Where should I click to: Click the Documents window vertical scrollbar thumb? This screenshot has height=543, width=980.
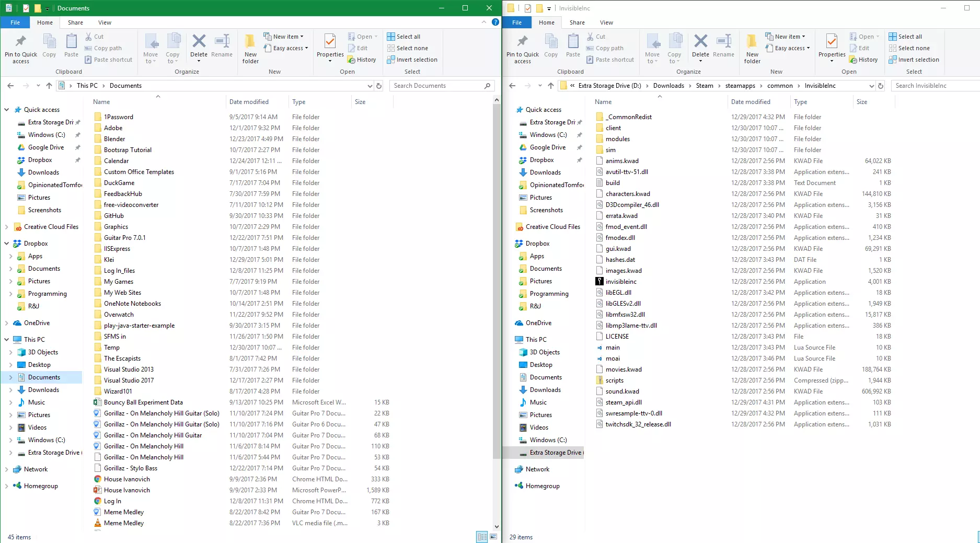tap(497, 282)
